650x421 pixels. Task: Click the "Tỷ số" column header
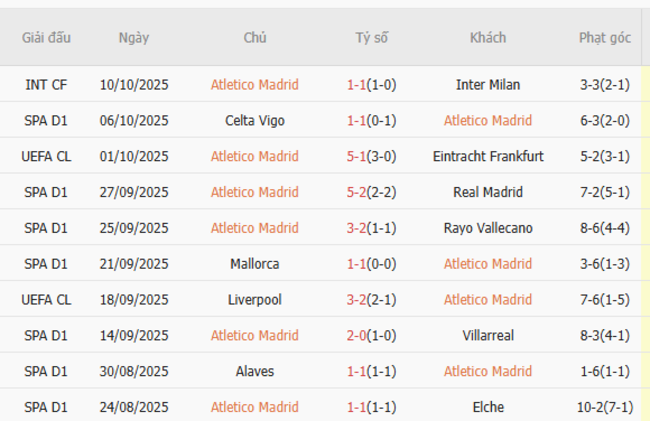(372, 38)
